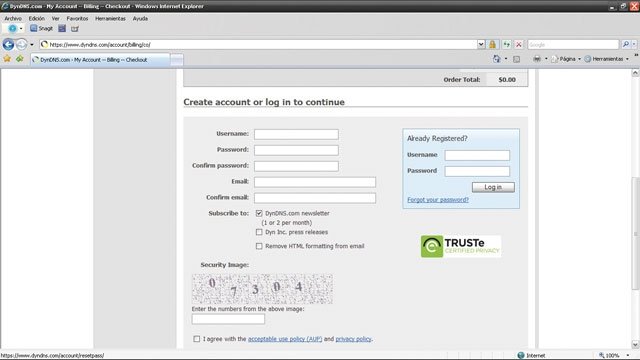
Task: Open the Ayuda menu
Action: 140,18
